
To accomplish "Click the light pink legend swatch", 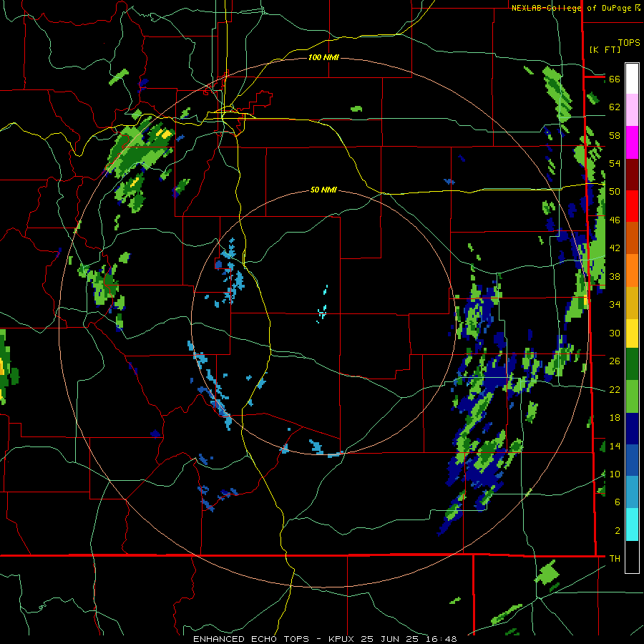I will [x=632, y=109].
